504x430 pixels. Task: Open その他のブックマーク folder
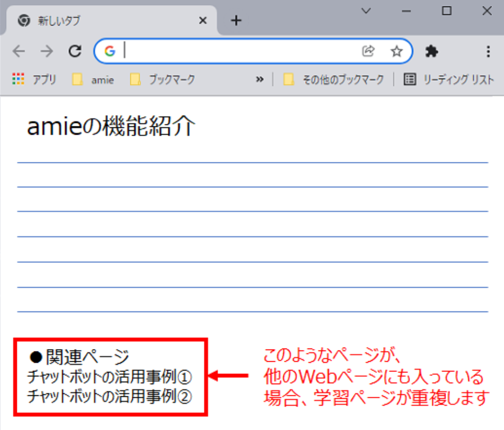334,80
